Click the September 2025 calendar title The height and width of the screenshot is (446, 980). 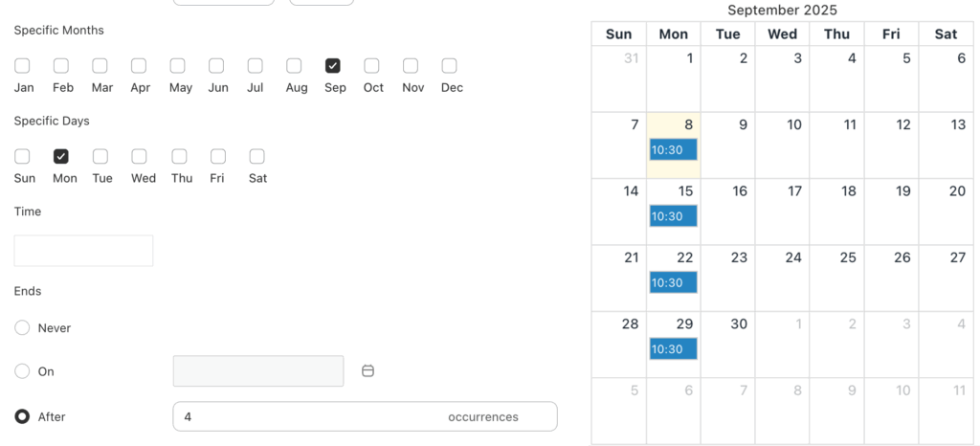click(782, 11)
